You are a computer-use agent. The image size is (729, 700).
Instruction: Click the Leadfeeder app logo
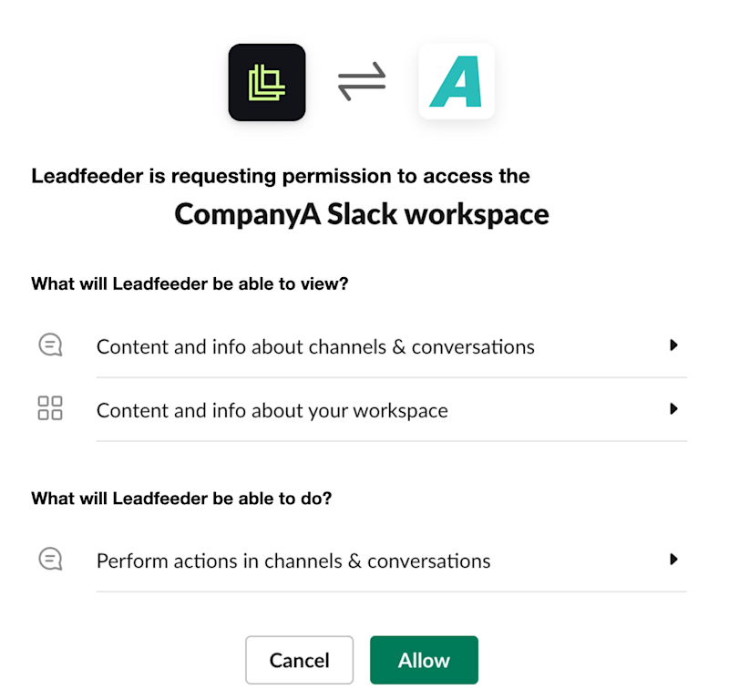click(x=267, y=82)
